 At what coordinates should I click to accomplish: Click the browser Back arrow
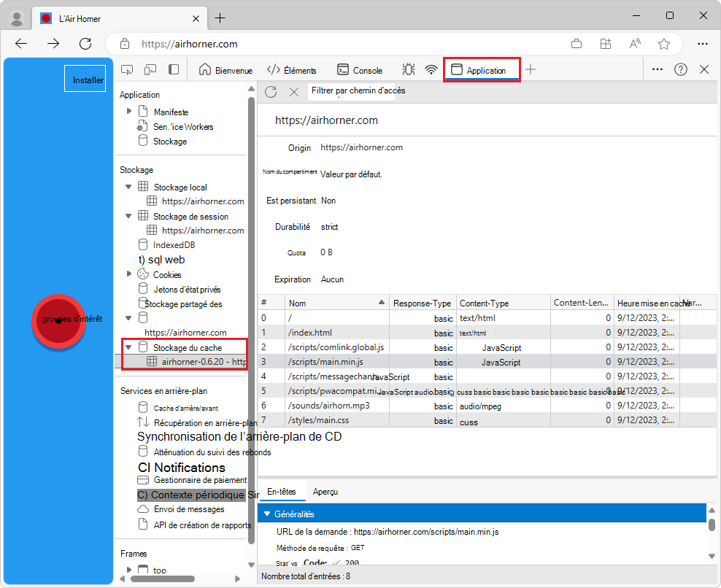coord(21,44)
